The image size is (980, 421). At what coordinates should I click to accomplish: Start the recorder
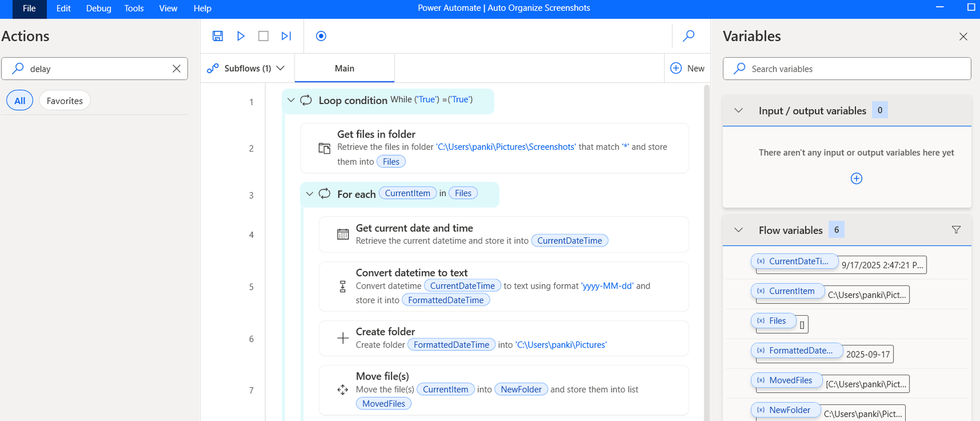[x=321, y=36]
